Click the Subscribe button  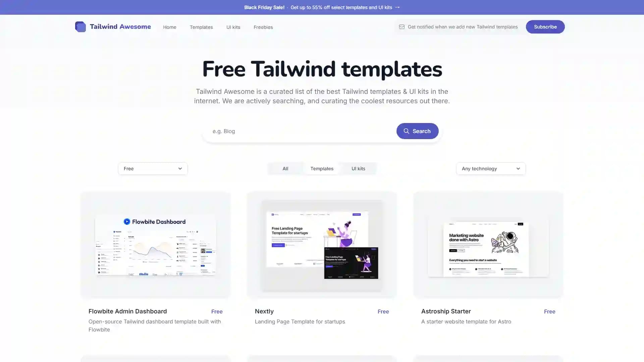point(545,26)
